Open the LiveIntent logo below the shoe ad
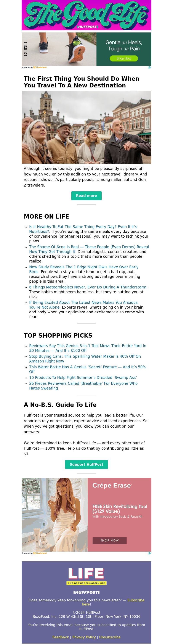 coord(40,68)
